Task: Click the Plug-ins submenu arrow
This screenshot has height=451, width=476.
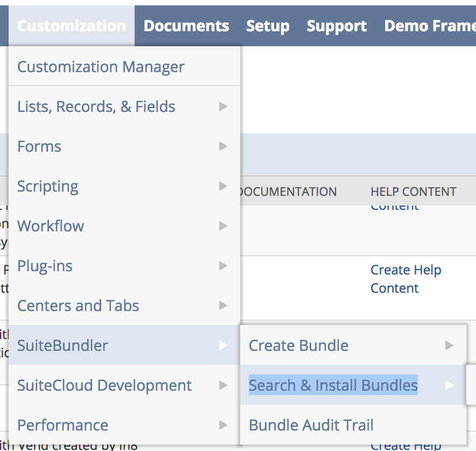Action: pyautogui.click(x=223, y=266)
